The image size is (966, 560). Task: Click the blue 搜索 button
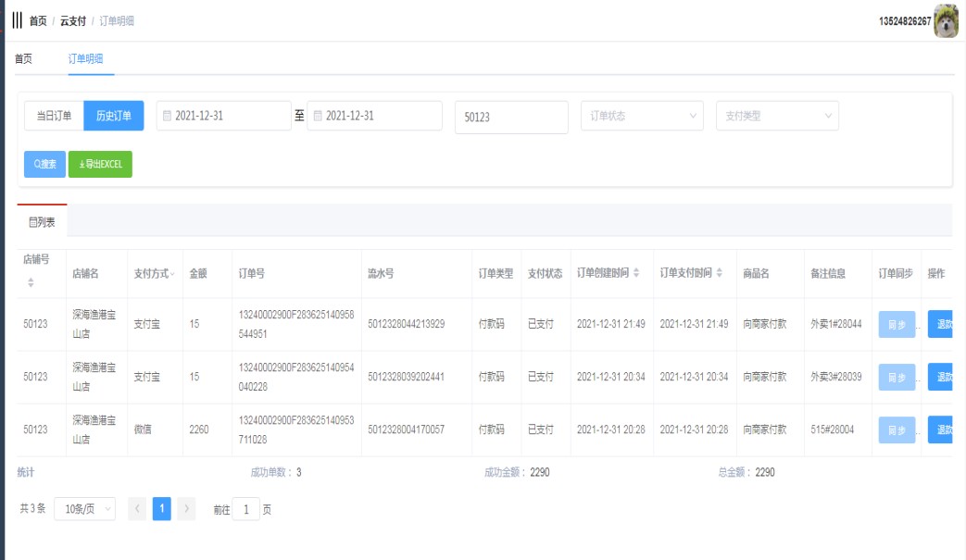[x=44, y=164]
